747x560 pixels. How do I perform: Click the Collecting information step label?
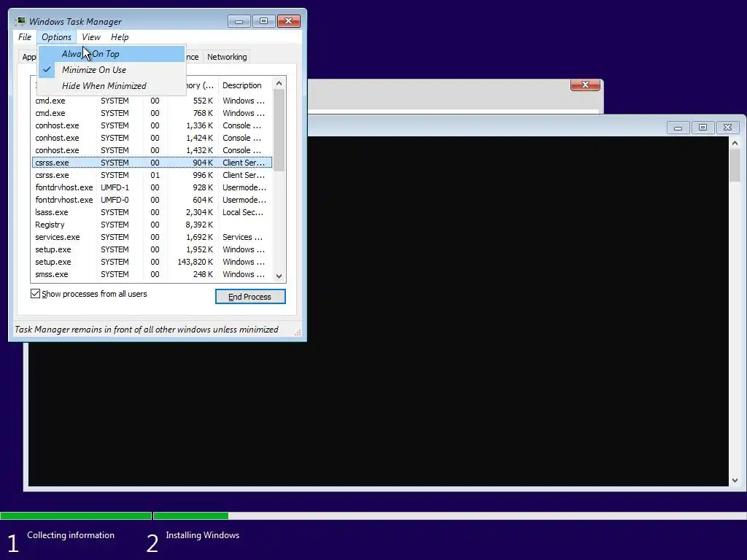point(71,535)
